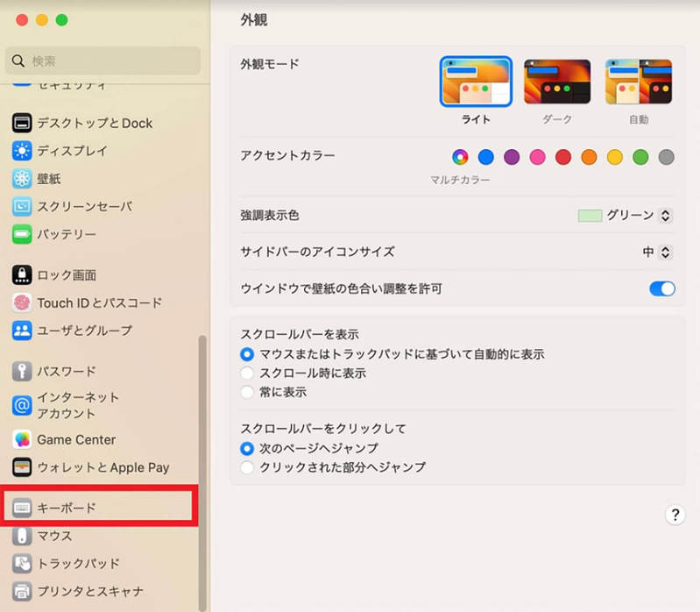Click the green バッテリー icon
The height and width of the screenshot is (612, 700).
coord(22,234)
